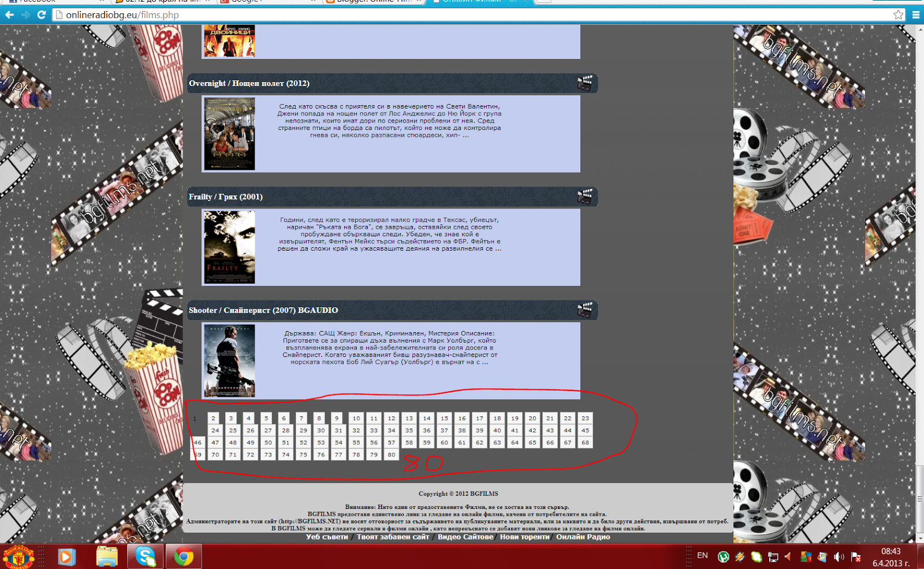Click the EN language indicator in the tray
The image size is (924, 569).
point(702,556)
